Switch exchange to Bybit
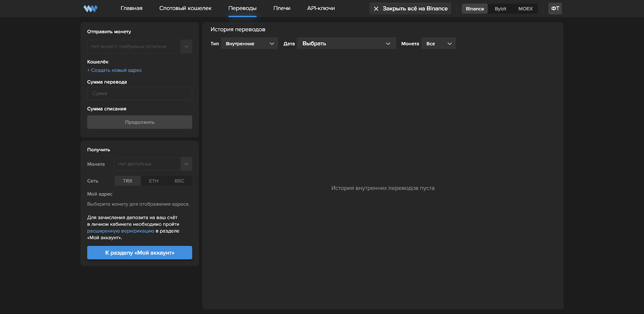 500,8
